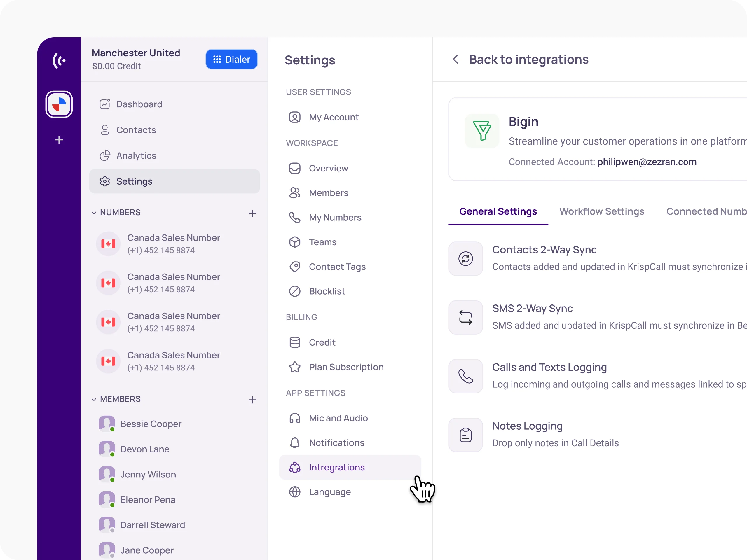Click the $0.00 Credit balance
Image resolution: width=747 pixels, height=560 pixels.
tap(116, 66)
